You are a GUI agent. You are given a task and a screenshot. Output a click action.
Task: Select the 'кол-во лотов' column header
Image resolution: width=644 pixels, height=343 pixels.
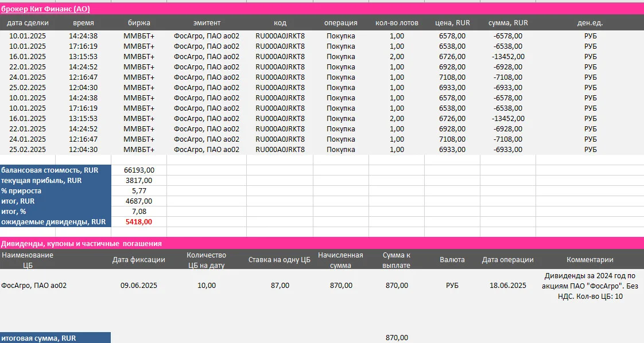pyautogui.click(x=397, y=23)
